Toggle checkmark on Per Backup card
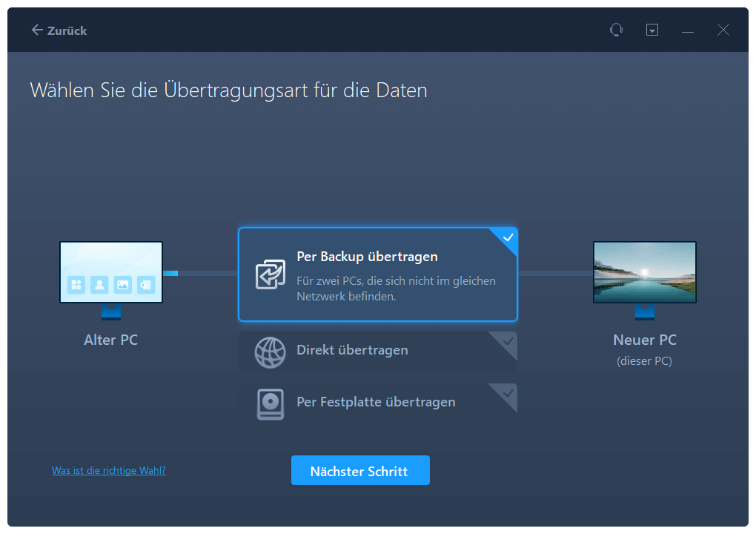The image size is (756, 534). pyautogui.click(x=508, y=237)
